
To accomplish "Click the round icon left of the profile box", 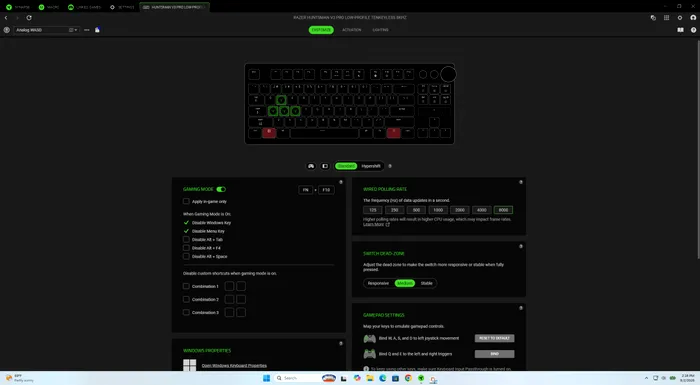I will click(x=6, y=30).
